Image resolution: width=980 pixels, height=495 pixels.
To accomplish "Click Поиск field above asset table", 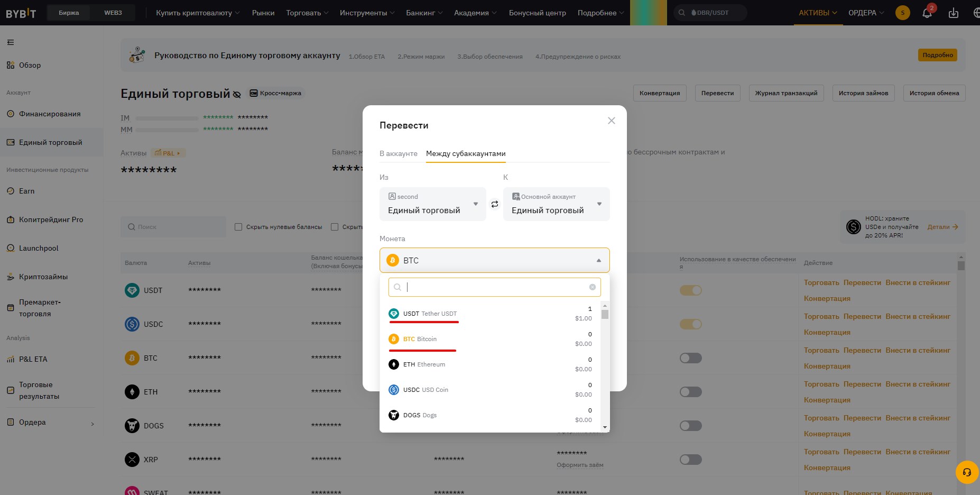I will pyautogui.click(x=173, y=227).
